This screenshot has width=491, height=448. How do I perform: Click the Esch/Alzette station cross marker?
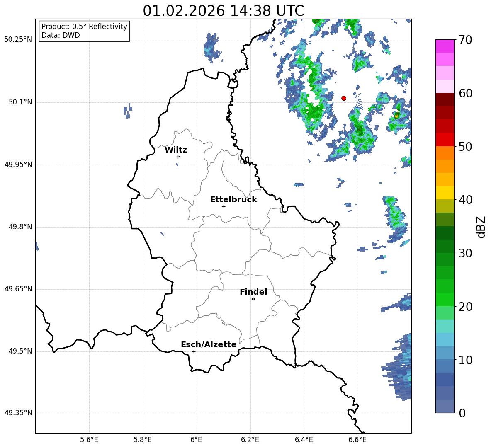click(x=194, y=351)
